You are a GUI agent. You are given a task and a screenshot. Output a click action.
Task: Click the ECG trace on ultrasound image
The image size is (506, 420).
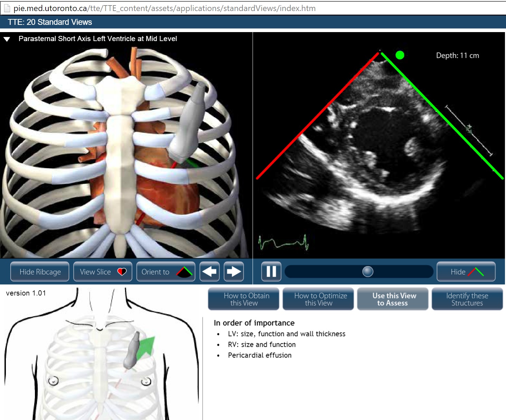coord(283,242)
